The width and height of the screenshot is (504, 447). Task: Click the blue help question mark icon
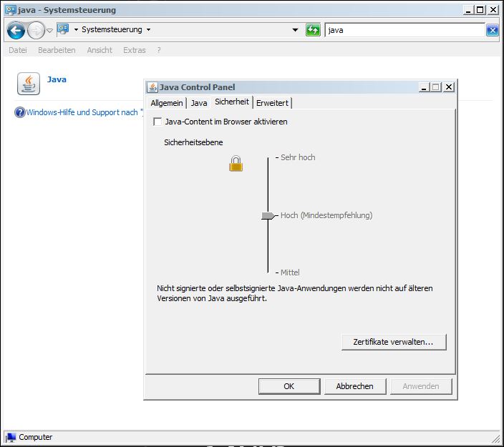click(20, 112)
